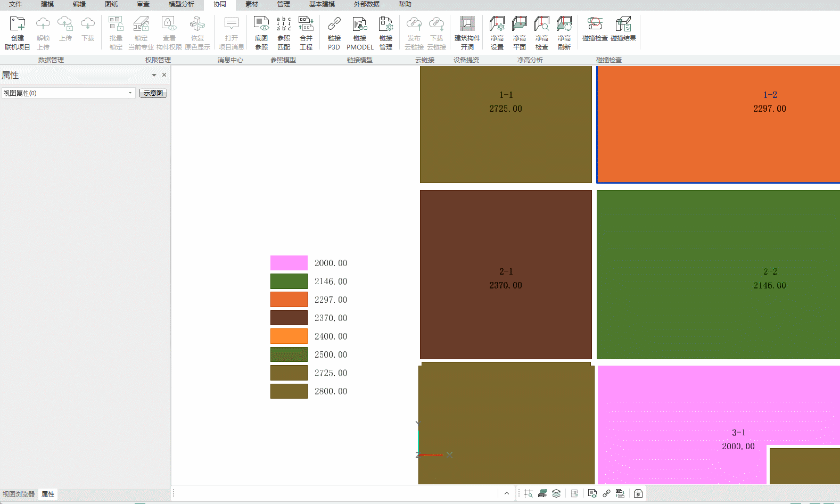Launch the 建筑构件开洞 tool

pyautogui.click(x=467, y=32)
